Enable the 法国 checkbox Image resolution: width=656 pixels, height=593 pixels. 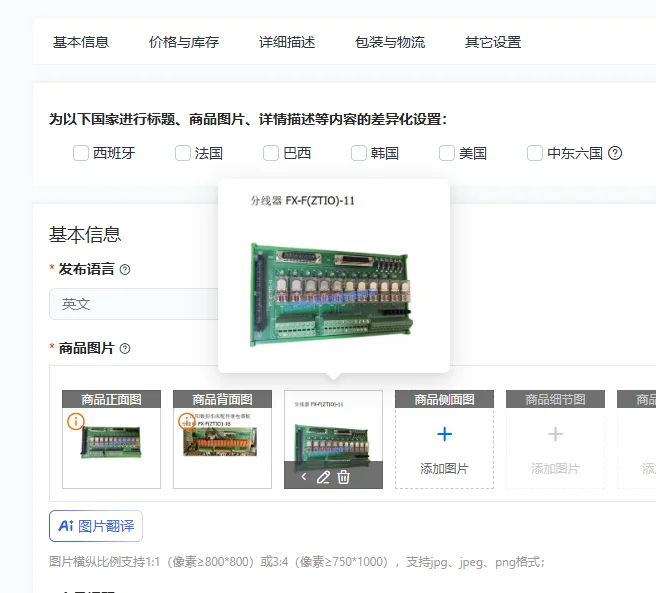click(x=183, y=153)
